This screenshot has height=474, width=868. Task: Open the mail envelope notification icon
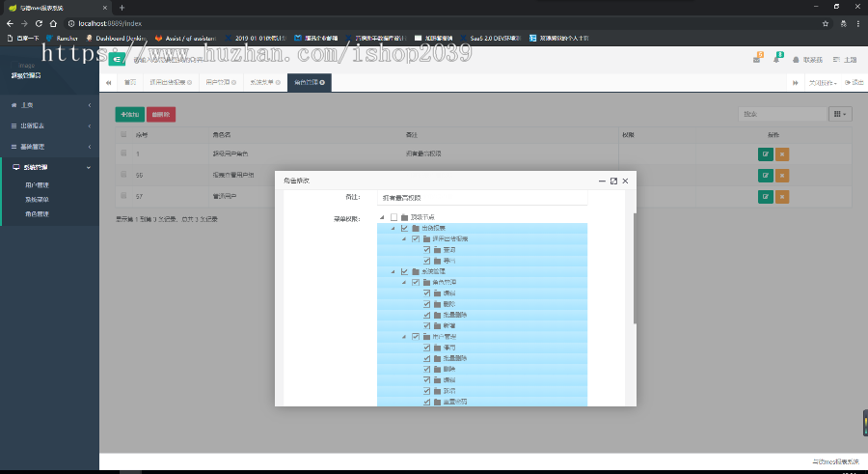click(x=757, y=59)
